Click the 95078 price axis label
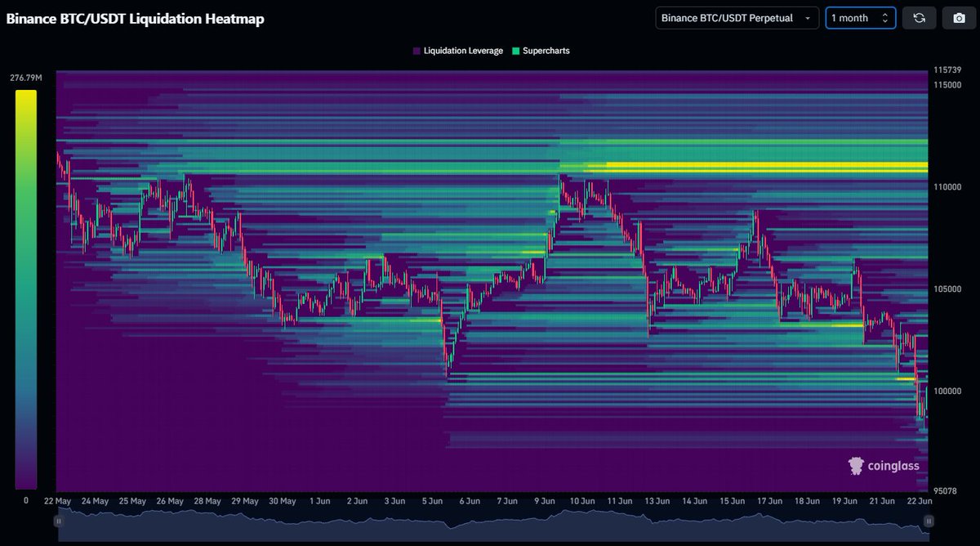 [945, 491]
